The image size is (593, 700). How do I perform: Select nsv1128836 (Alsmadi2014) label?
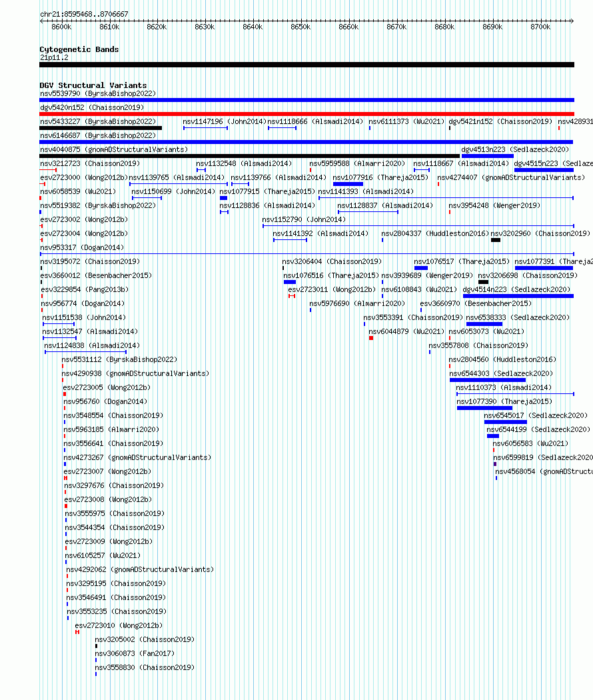coord(267,205)
